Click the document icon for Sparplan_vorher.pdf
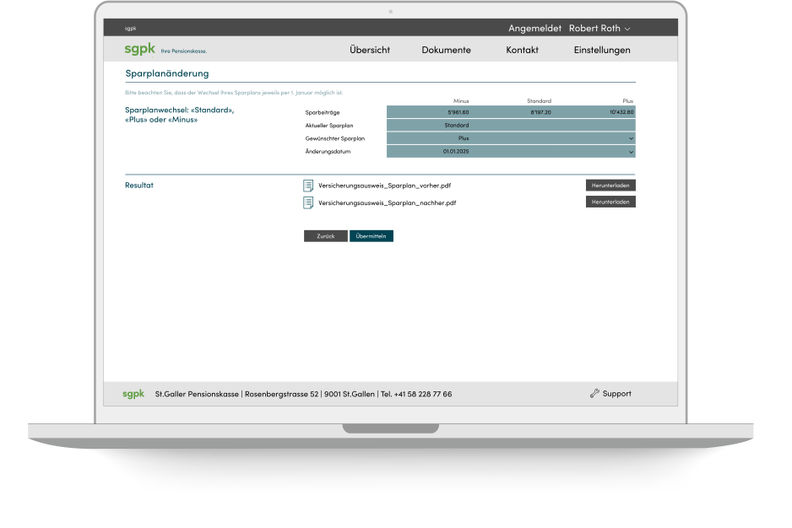 [x=308, y=185]
